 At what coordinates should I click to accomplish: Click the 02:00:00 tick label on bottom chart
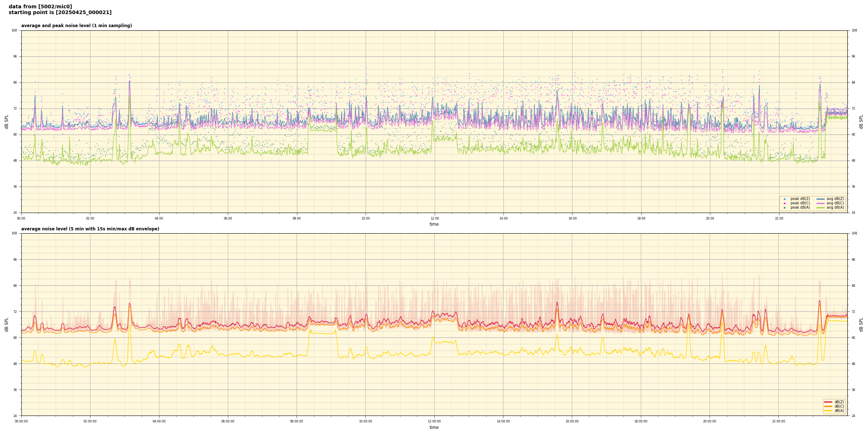(x=90, y=421)
